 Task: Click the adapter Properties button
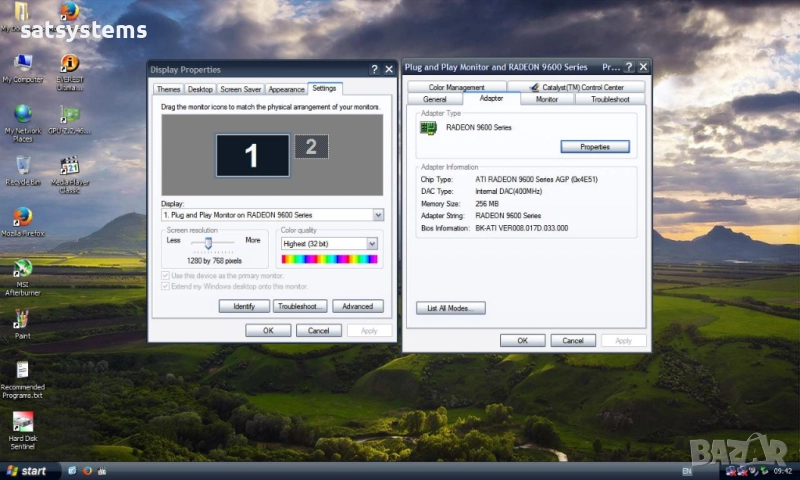595,146
